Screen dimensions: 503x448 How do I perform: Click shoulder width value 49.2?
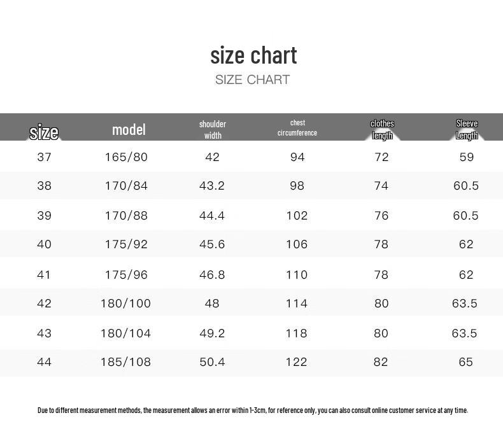pyautogui.click(x=212, y=333)
